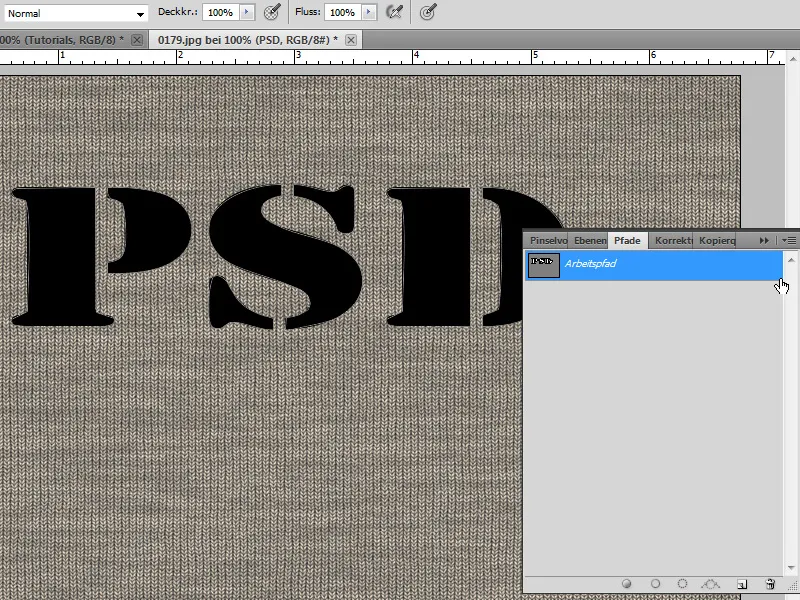Switch to the Korrekturen panel tab
800x600 pixels.
pyautogui.click(x=673, y=241)
